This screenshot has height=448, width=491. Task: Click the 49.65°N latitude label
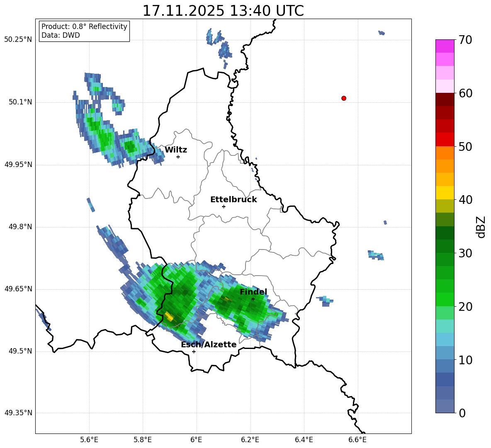pos(18,289)
